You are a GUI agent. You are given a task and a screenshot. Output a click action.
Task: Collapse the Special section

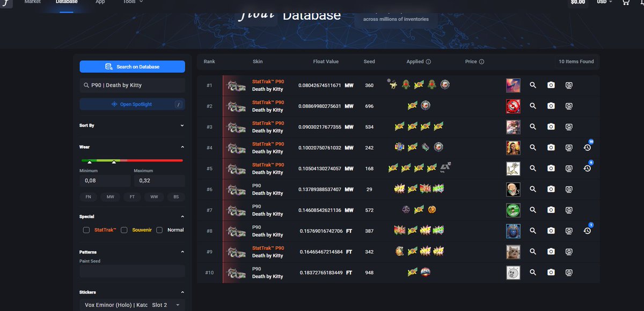182,217
